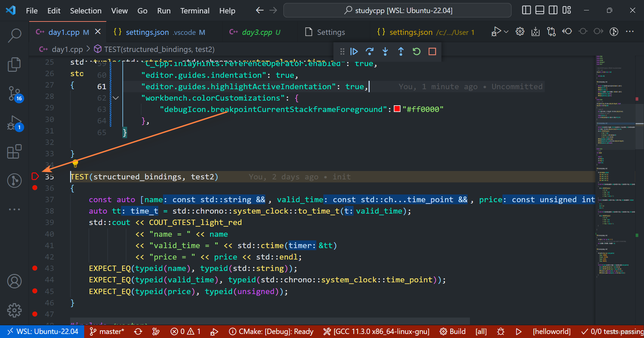This screenshot has height=338, width=644.
Task: Switch branch via master* status item
Action: (107, 331)
